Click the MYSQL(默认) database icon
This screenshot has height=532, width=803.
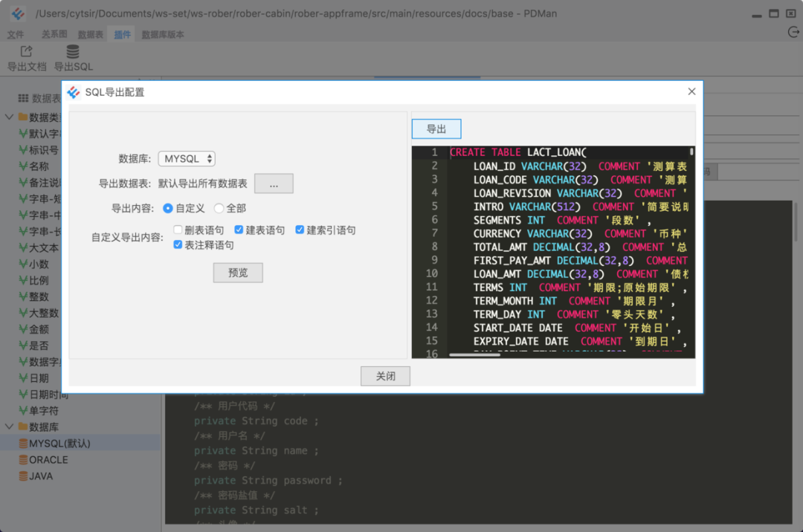point(23,443)
